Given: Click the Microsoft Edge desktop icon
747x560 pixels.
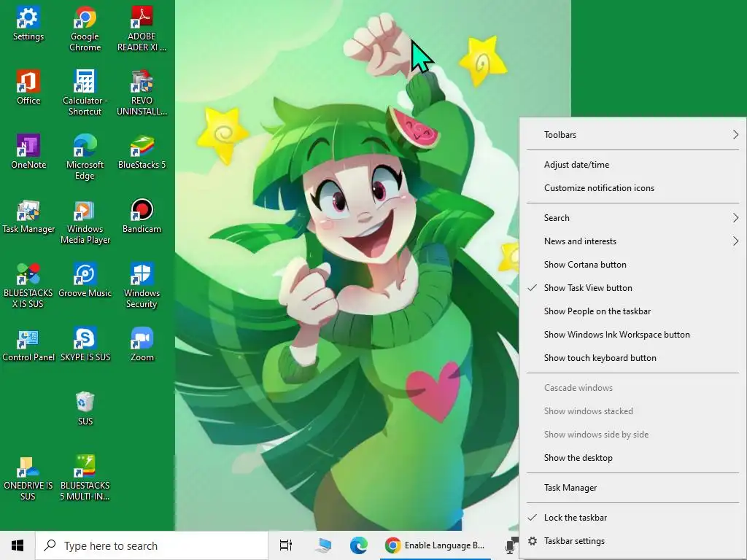Looking at the screenshot, I should point(85,157).
